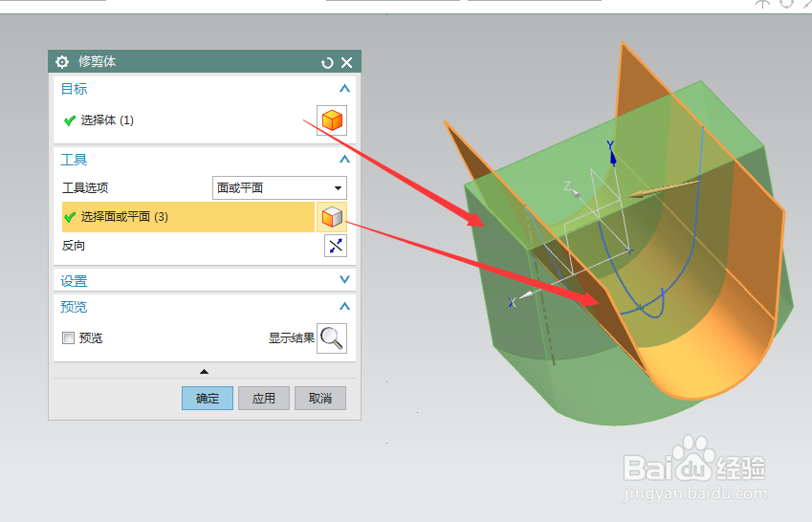Image resolution: width=812 pixels, height=522 pixels.
Task: Click the 工具选项 label
Action: [85, 188]
